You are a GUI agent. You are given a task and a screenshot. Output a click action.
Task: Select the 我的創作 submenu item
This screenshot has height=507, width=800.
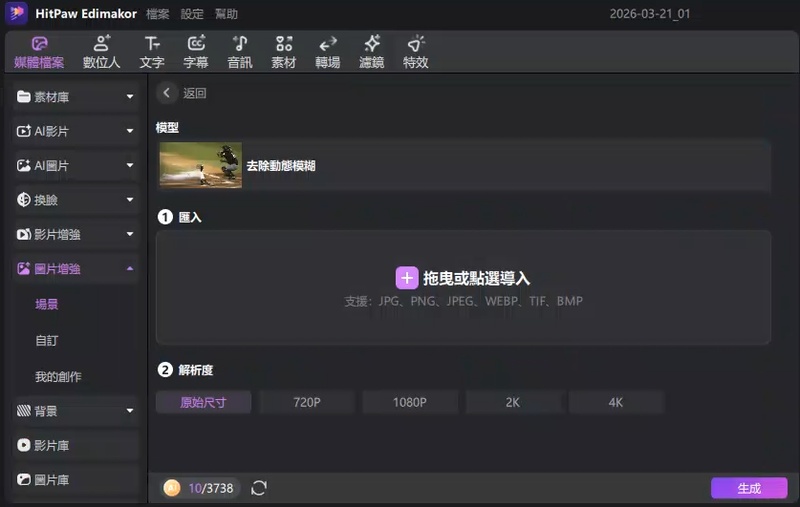[x=58, y=376]
